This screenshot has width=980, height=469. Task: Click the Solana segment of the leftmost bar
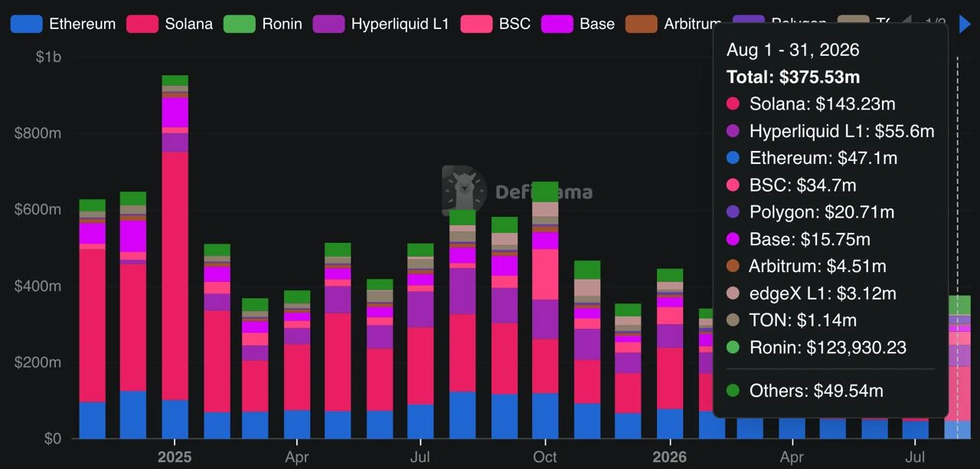coord(93,325)
